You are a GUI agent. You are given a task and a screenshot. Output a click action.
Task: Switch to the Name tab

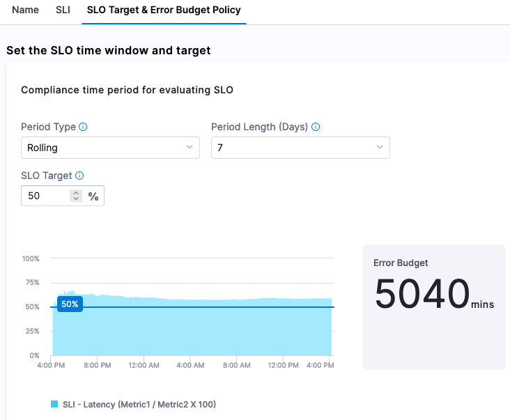click(x=25, y=10)
